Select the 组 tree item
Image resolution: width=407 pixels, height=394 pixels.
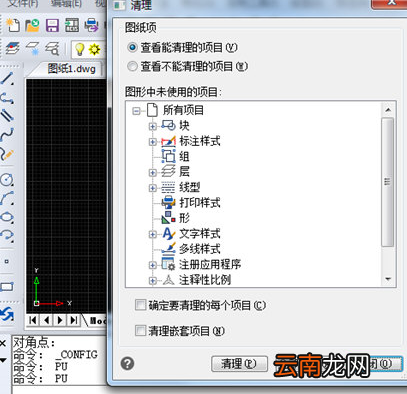184,156
